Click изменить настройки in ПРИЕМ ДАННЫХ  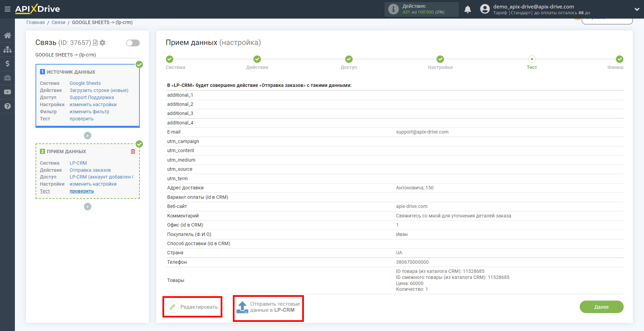pyautogui.click(x=93, y=184)
